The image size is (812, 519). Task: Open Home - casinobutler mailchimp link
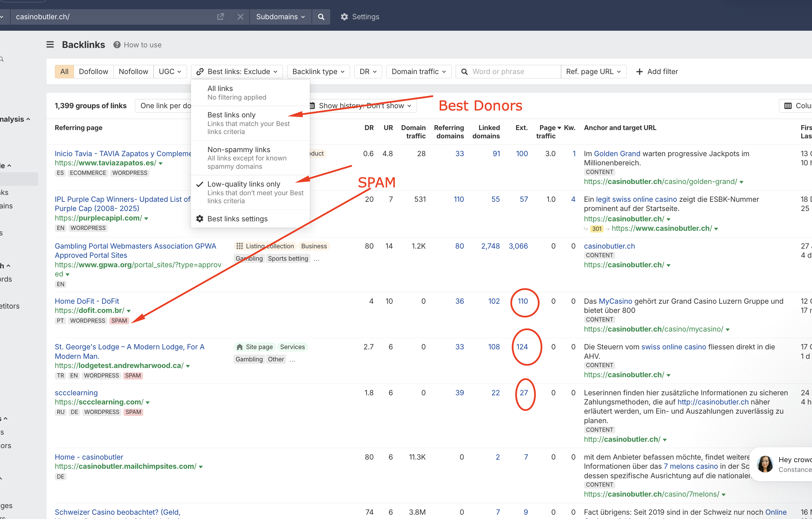click(x=89, y=457)
